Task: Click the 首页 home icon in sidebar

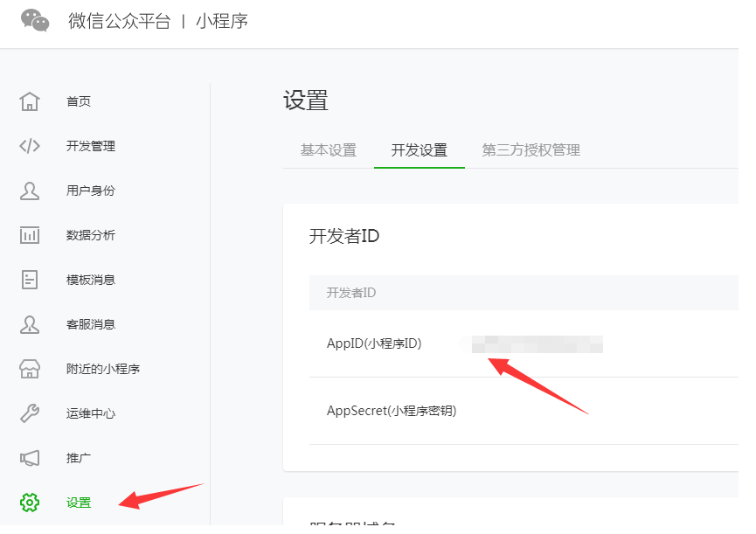Action: coord(29,101)
